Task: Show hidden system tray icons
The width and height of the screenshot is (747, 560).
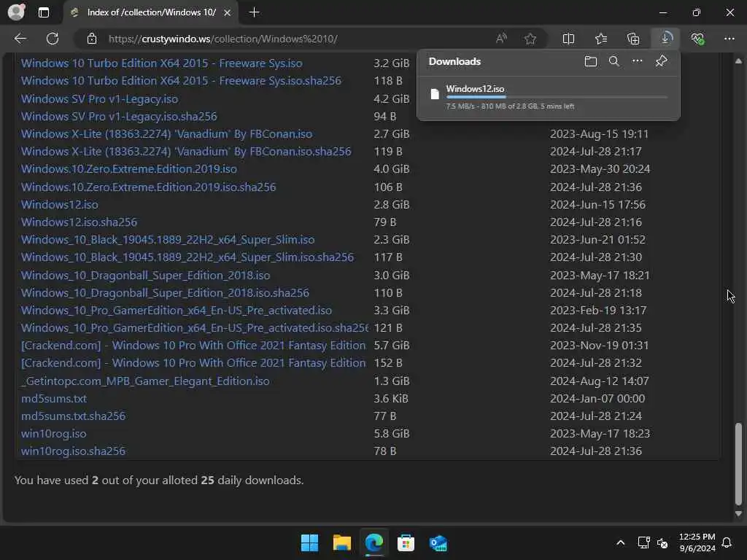Action: pos(620,542)
